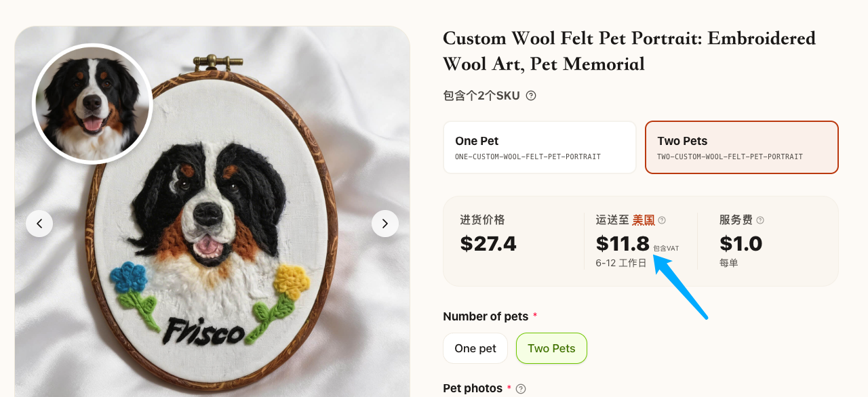Screen dimensions: 868x397
Task: Click the TWO-CUSTOM-WOOL-FELT-PET-PORTRAIT SKU code
Action: tap(730, 156)
